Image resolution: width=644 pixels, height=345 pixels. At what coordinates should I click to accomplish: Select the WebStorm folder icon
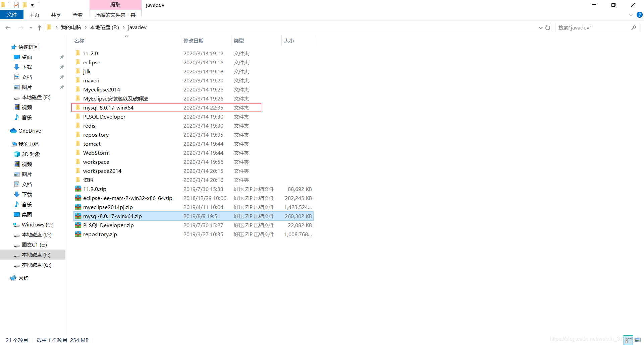point(78,152)
